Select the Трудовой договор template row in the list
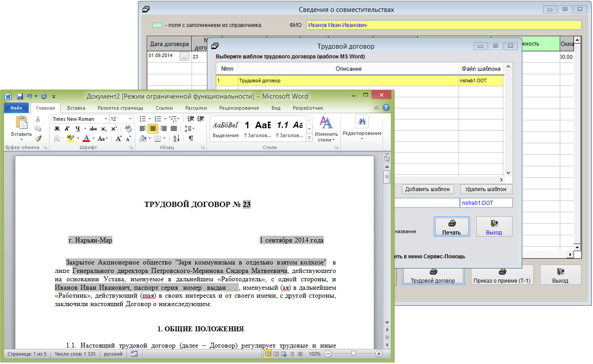Screen dimensions: 593x364 [x=360, y=80]
